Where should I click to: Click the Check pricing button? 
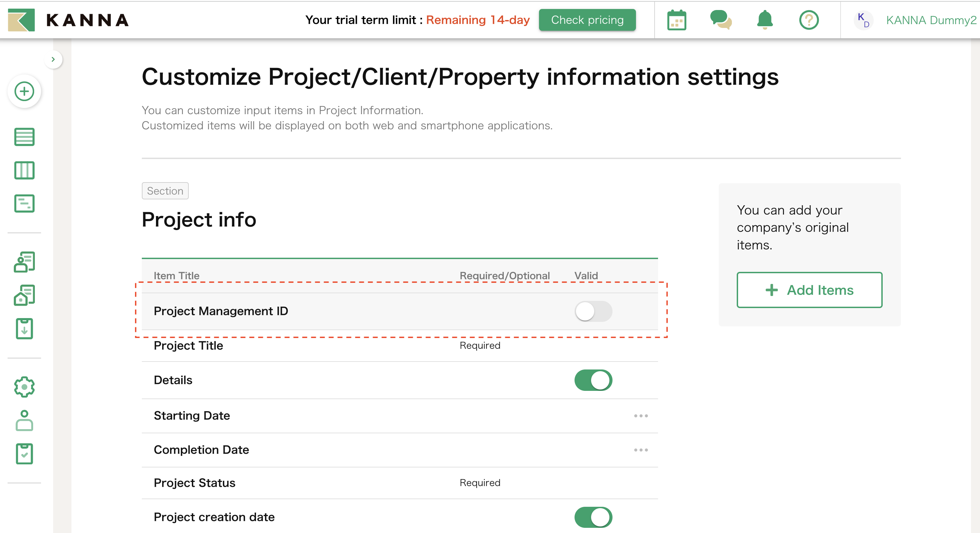(x=587, y=20)
